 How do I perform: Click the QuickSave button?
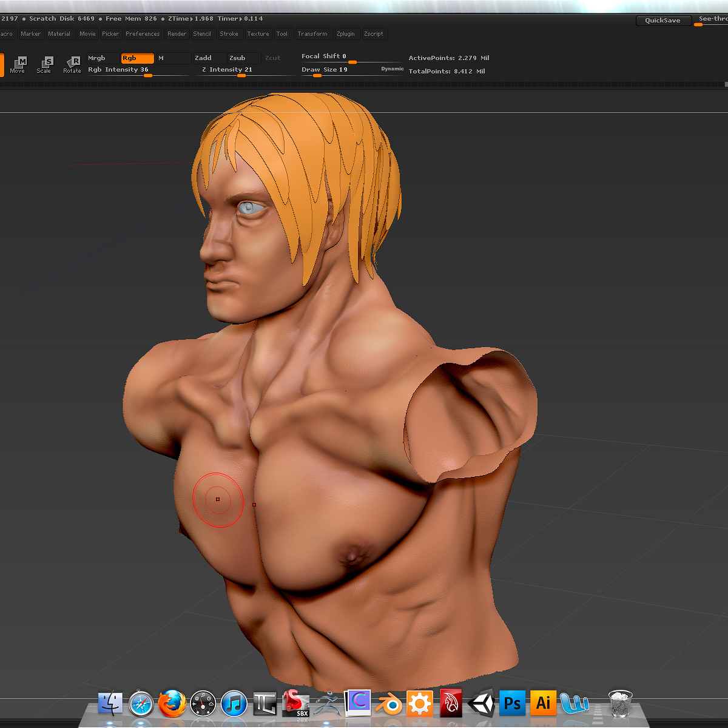[662, 21]
